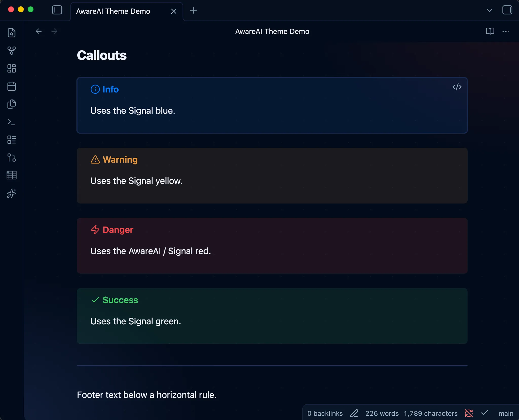Select the AwareAI Theme Demo tab
Viewport: 519px width, 420px height.
pos(127,11)
